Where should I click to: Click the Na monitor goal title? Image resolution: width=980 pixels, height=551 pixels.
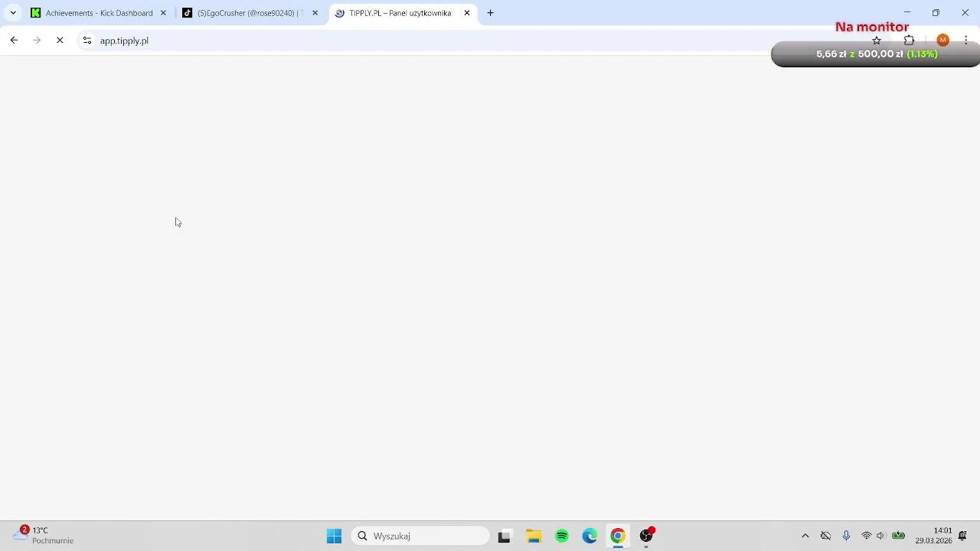tap(872, 27)
